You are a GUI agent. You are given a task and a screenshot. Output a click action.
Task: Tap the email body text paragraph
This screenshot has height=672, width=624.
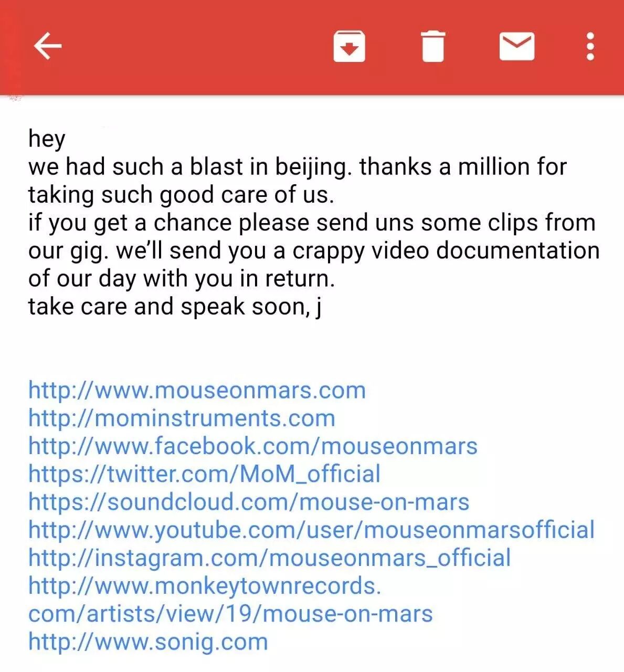pos(313,222)
